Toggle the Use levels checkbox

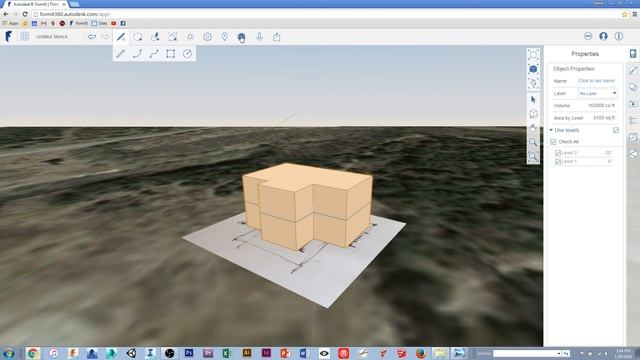(x=616, y=130)
